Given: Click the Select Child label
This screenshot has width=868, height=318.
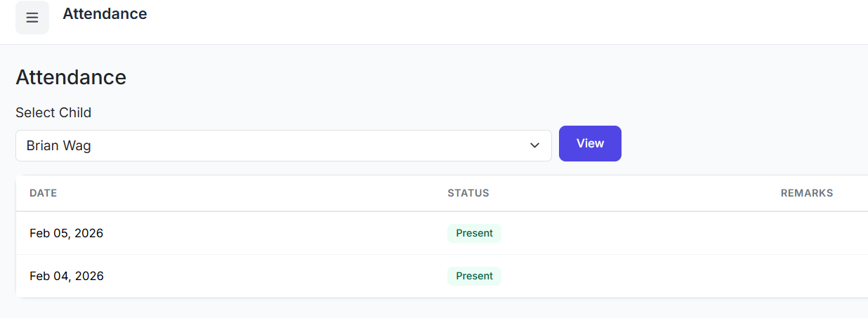Looking at the screenshot, I should [53, 112].
